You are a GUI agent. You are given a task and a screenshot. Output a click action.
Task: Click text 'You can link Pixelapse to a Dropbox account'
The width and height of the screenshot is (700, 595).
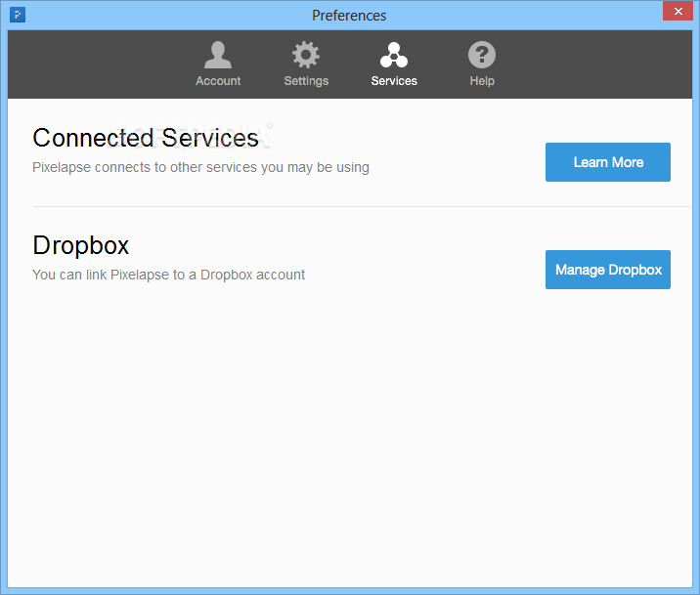(x=169, y=275)
